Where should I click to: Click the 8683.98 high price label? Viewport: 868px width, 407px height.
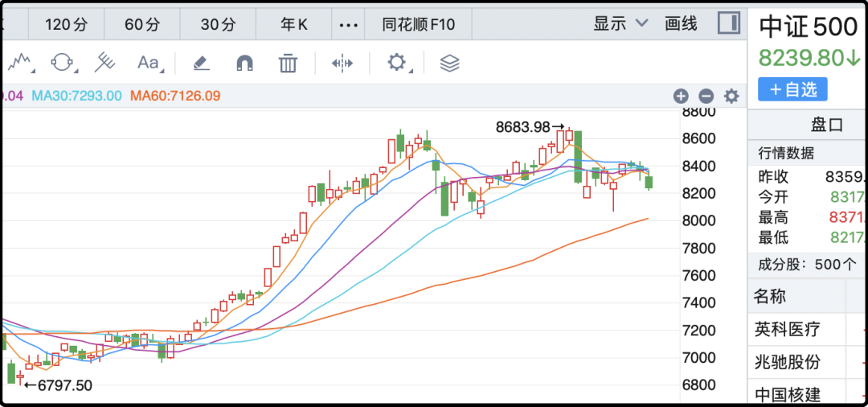pos(523,127)
